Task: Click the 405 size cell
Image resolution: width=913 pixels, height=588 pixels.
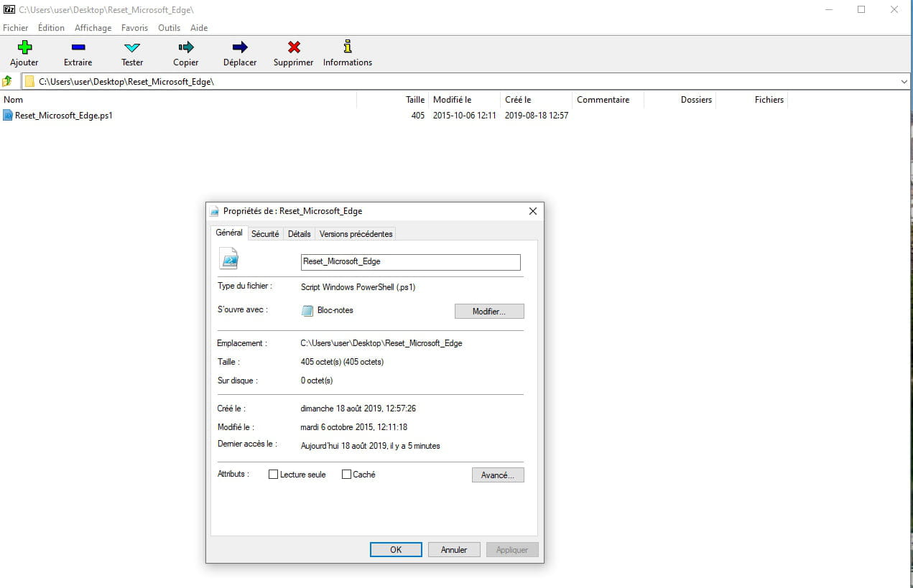Action: pyautogui.click(x=417, y=116)
